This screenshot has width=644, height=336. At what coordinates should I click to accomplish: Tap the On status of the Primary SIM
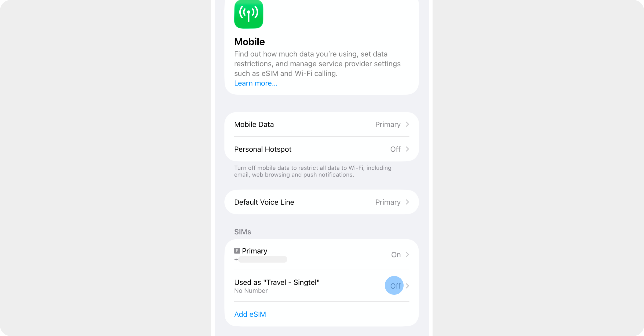[396, 255]
